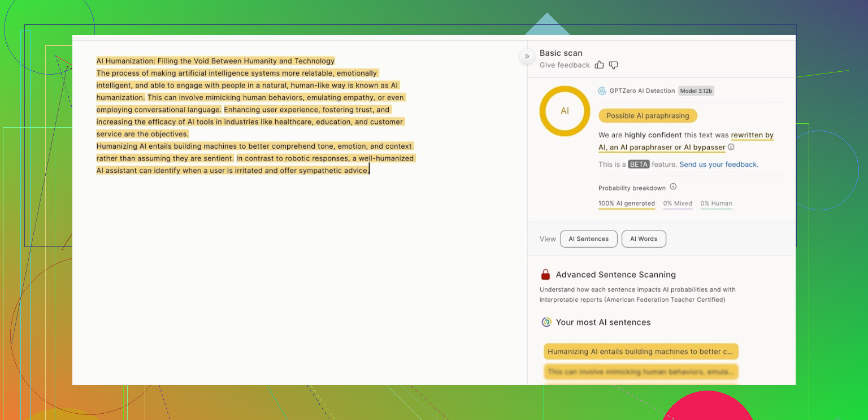868x420 pixels.
Task: Select the '0% Human' breakdown
Action: (x=716, y=203)
